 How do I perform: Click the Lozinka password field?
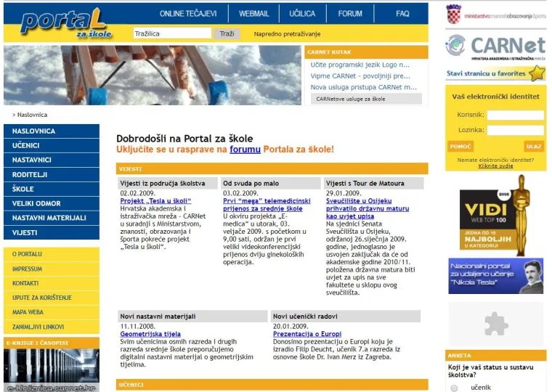[x=516, y=130]
